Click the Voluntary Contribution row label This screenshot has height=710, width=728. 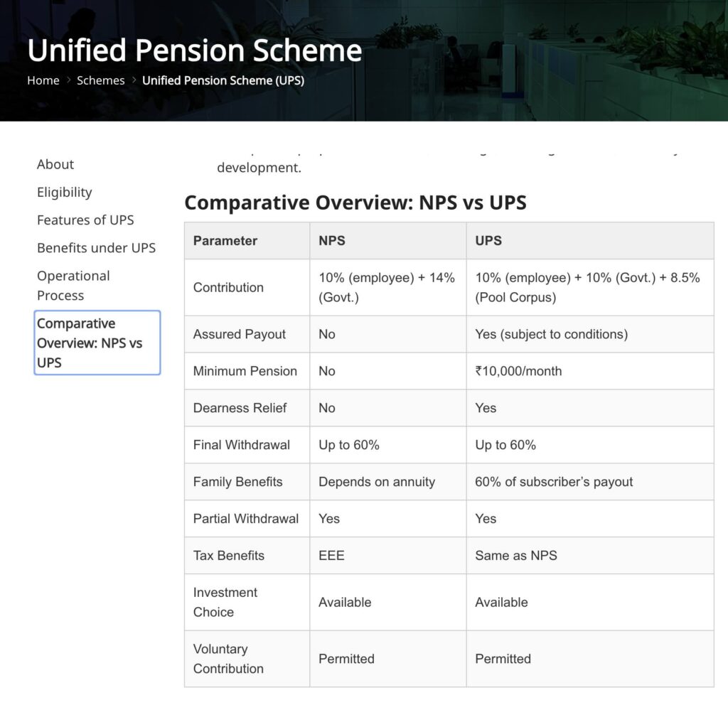(228, 659)
